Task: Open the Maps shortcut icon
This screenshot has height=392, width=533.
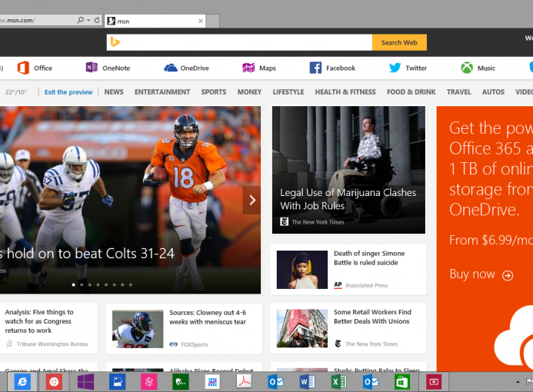Action: tap(248, 68)
